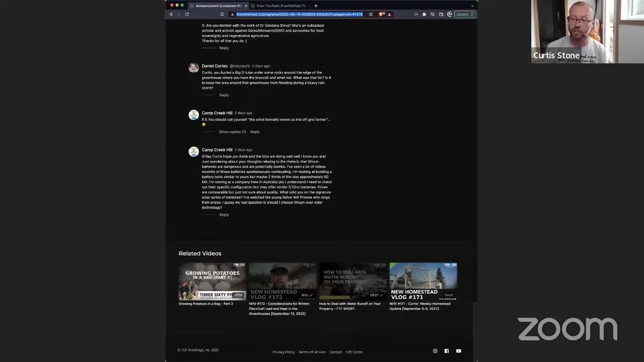Click the TUF Holdings copyright text
This screenshot has width=644, height=362.
coord(198,350)
